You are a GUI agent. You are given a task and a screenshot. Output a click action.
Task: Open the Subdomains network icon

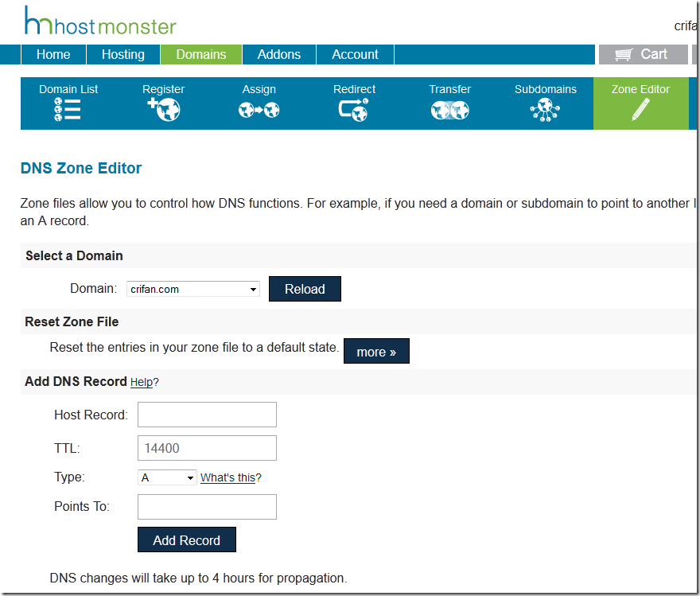coord(545,110)
